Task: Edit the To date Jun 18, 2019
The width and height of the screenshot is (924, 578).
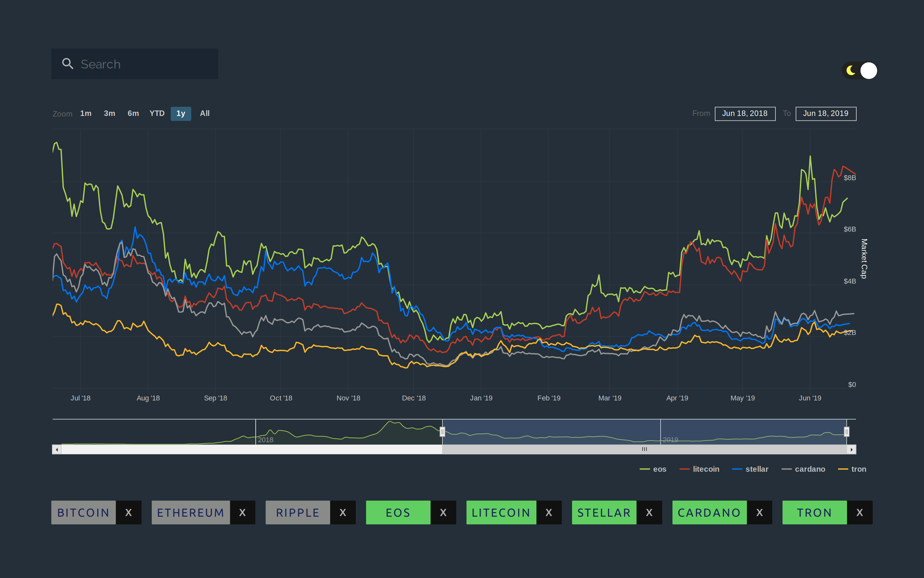Action: tap(826, 114)
